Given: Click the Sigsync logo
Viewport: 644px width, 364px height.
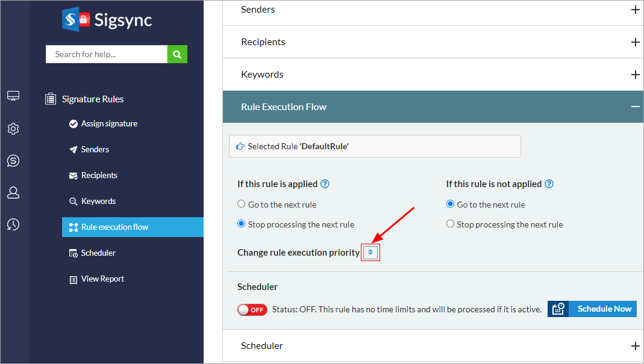Looking at the screenshot, I should tap(107, 20).
